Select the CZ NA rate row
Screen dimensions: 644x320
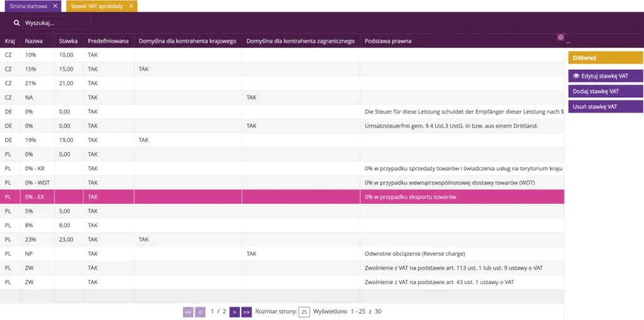coord(282,97)
